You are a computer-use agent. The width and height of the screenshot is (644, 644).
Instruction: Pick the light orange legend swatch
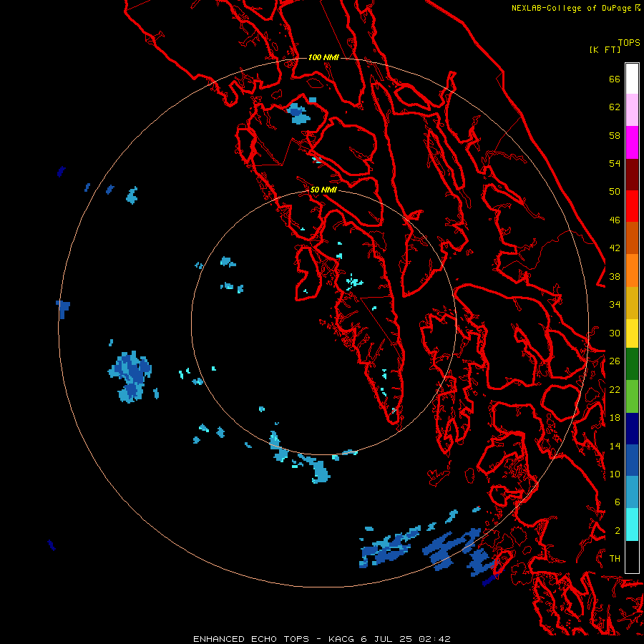tap(632, 270)
